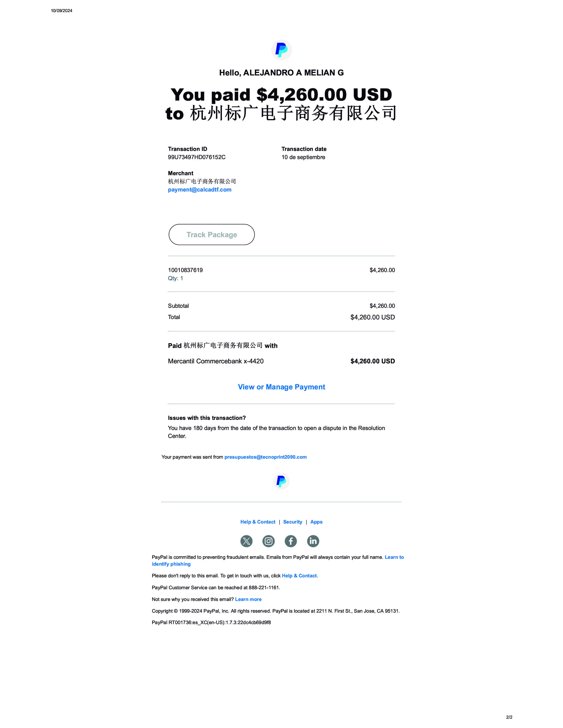Open the View or Manage Payment link
Screen dimensions: 563x728
coord(281,387)
